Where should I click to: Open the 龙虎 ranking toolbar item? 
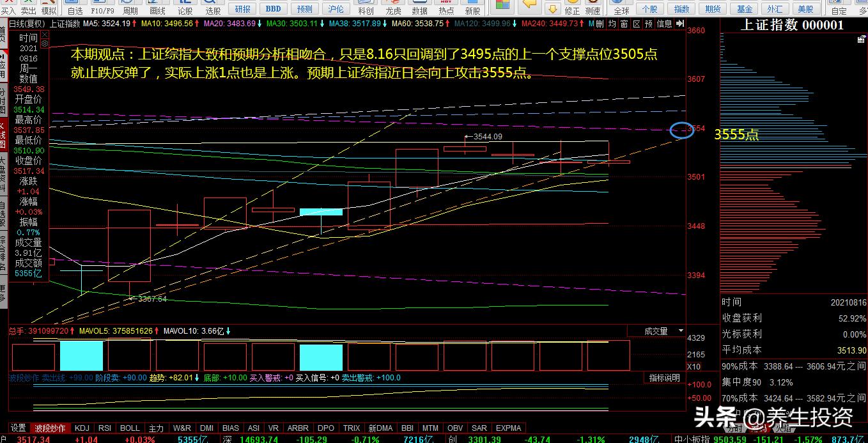(x=393, y=8)
